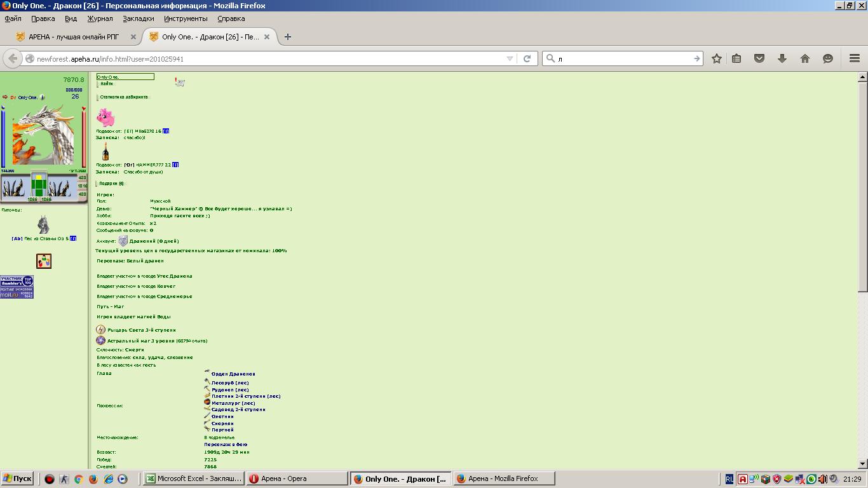Open the Орден Драконов clan link

[x=233, y=374]
